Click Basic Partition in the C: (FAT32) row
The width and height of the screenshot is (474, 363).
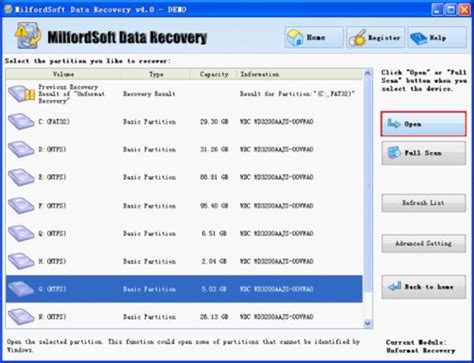tap(149, 122)
